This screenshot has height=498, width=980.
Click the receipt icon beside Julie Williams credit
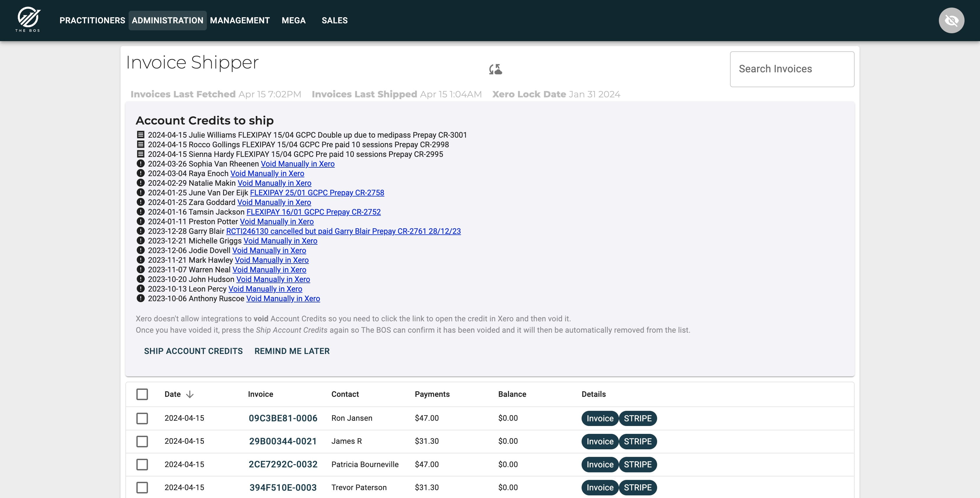(x=140, y=135)
